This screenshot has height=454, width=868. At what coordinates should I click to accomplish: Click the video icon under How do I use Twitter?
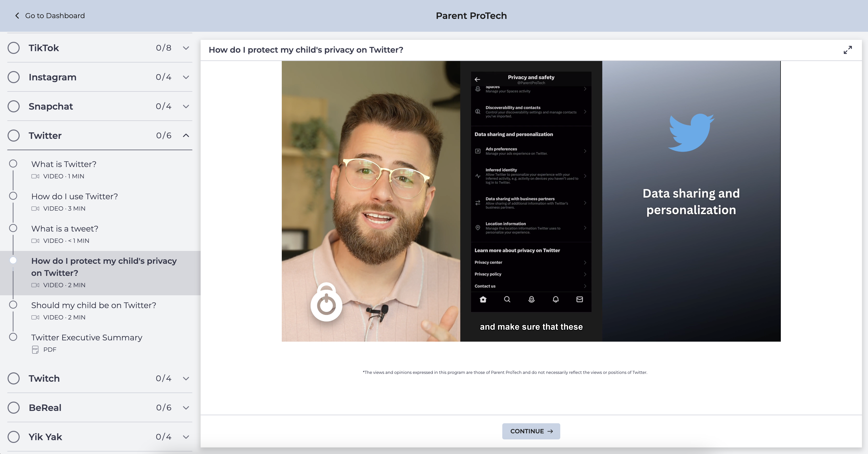point(35,208)
